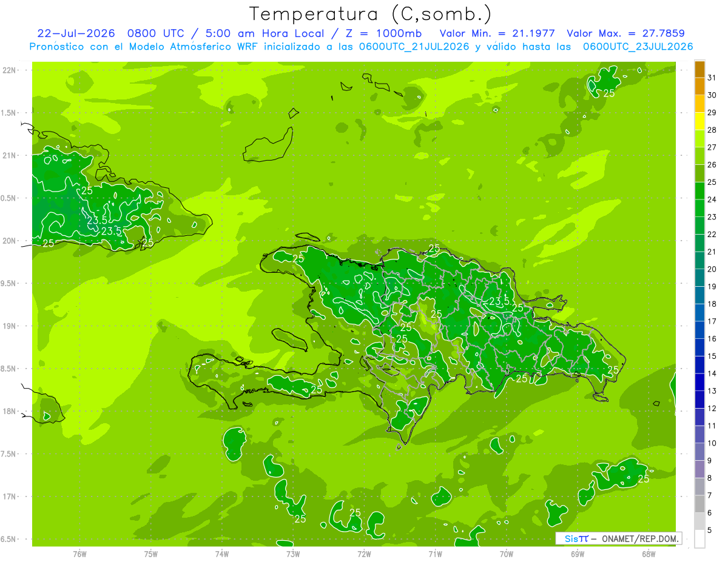The height and width of the screenshot is (562, 728).
Task: Click the "19N" latitude label
Action: click(x=9, y=326)
